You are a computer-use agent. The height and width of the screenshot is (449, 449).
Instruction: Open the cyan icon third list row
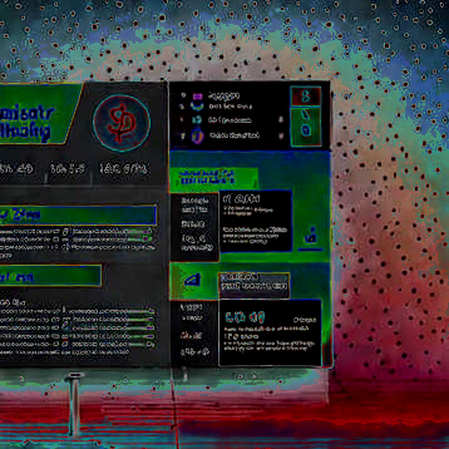pos(197,120)
